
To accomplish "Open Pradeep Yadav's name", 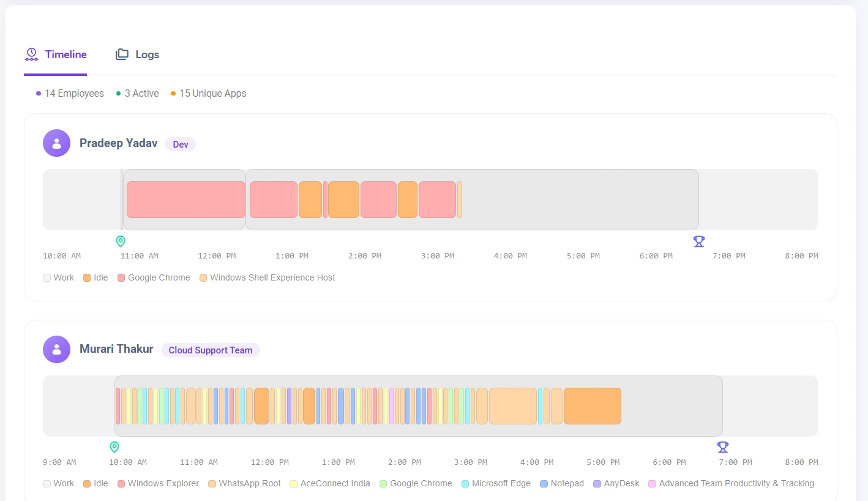I will [x=118, y=143].
